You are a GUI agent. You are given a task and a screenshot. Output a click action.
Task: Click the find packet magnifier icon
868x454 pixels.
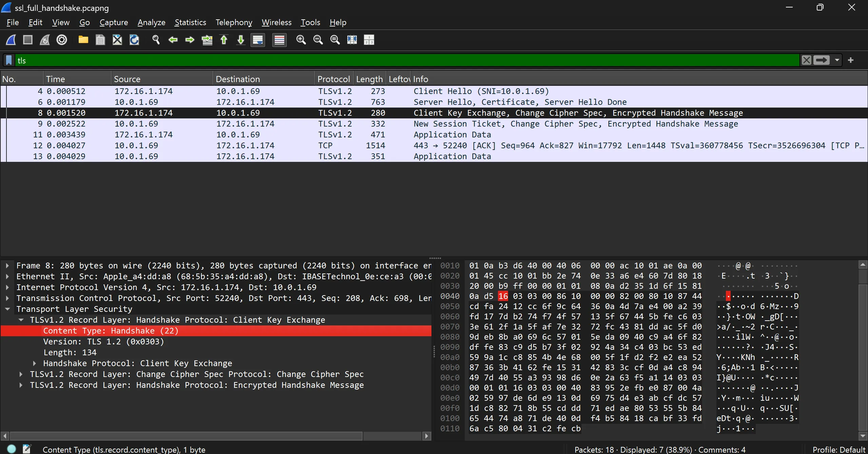coord(156,40)
